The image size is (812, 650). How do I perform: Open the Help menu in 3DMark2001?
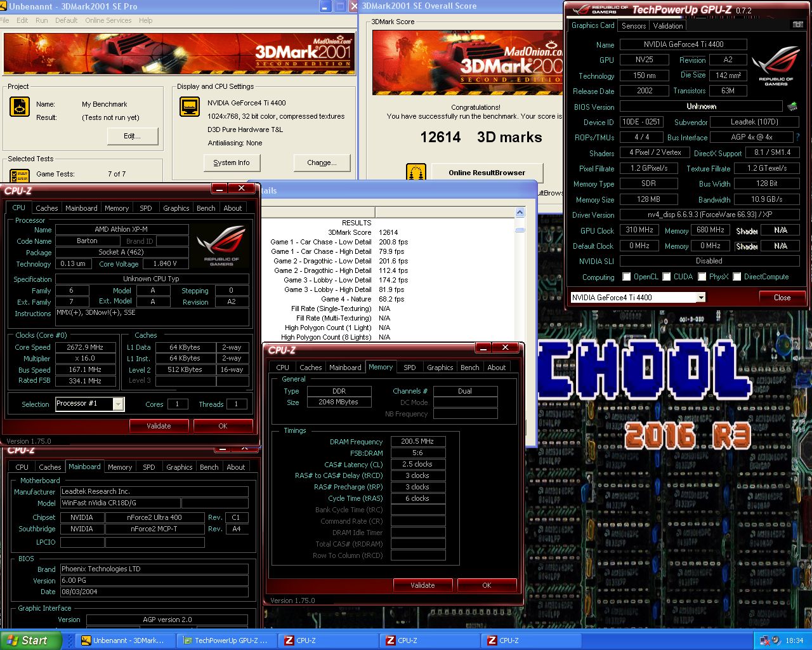click(x=146, y=20)
